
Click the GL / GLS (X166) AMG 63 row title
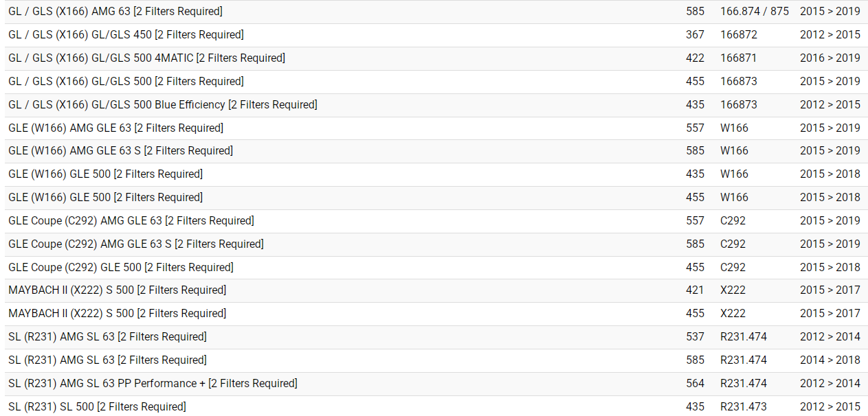pyautogui.click(x=115, y=12)
